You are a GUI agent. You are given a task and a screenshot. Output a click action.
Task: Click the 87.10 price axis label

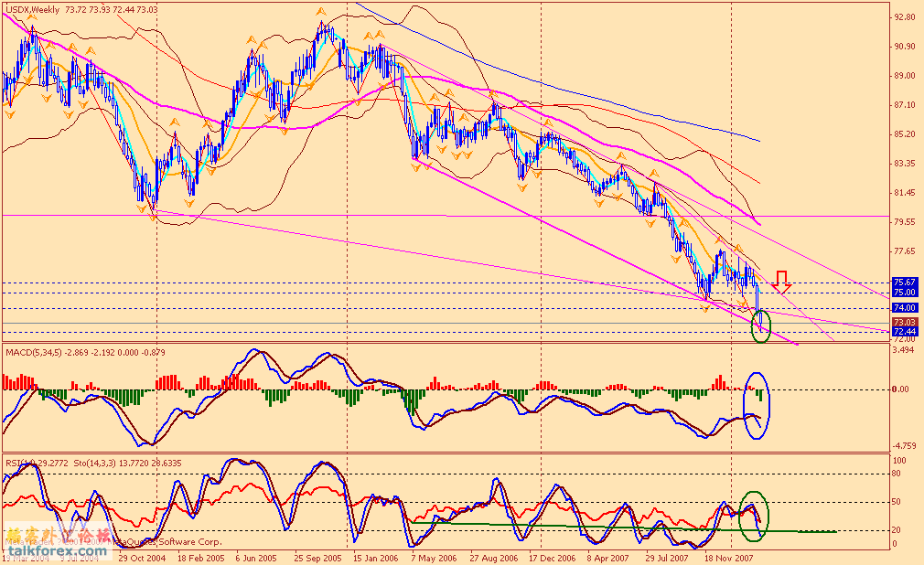[905, 105]
